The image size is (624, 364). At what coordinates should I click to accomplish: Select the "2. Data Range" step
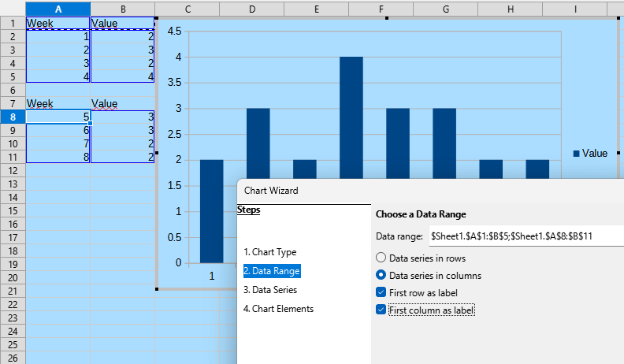click(272, 271)
